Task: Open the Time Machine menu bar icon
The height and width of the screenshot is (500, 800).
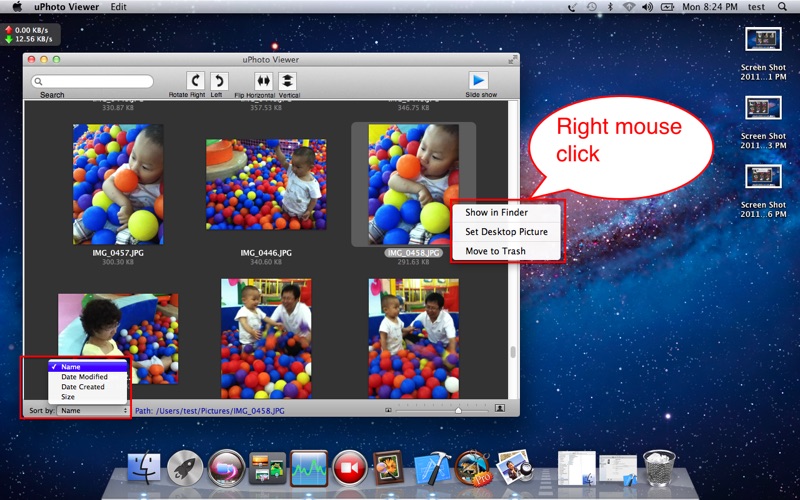Action: 592,7
